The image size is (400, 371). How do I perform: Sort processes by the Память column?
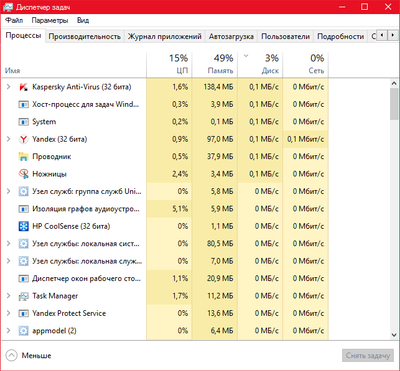tap(215, 65)
